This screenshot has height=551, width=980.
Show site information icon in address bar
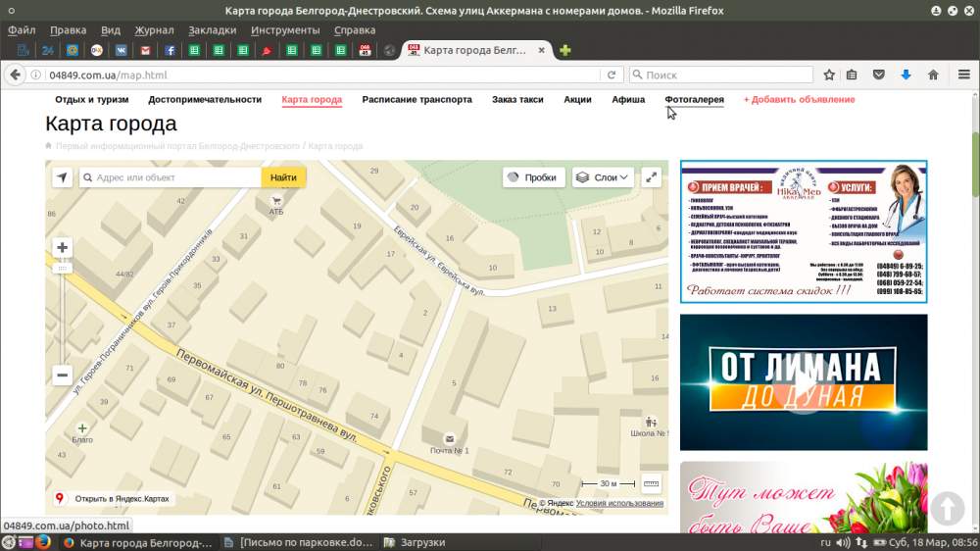[36, 75]
